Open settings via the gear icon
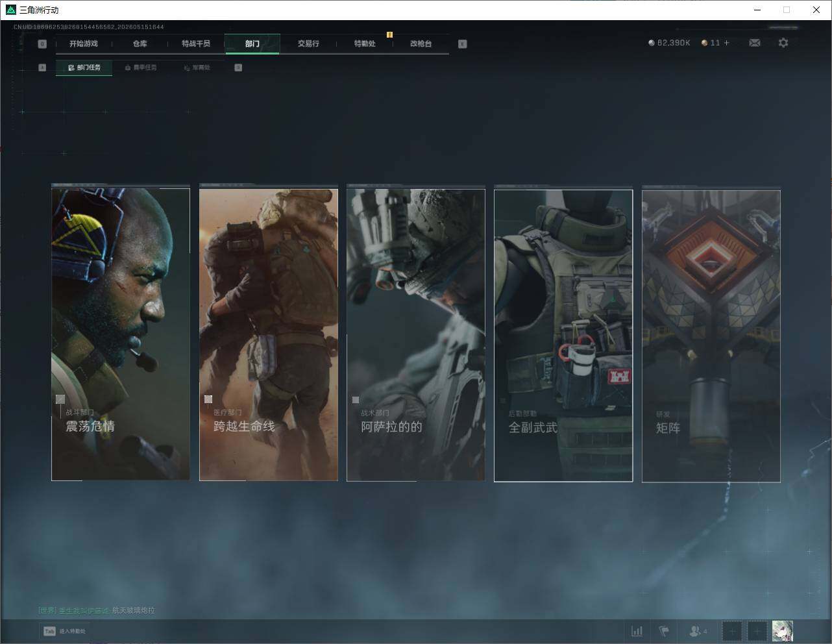The width and height of the screenshot is (832, 644). point(783,43)
